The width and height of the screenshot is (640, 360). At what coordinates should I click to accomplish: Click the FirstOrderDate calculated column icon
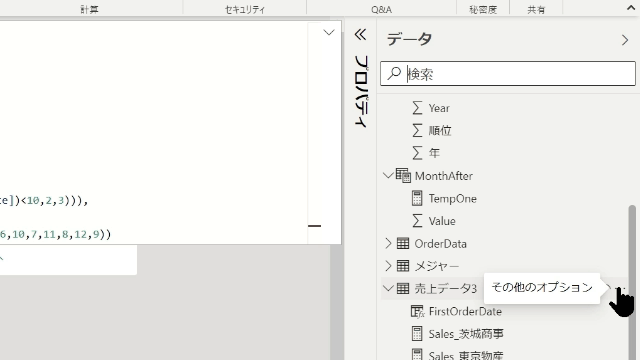(x=417, y=311)
